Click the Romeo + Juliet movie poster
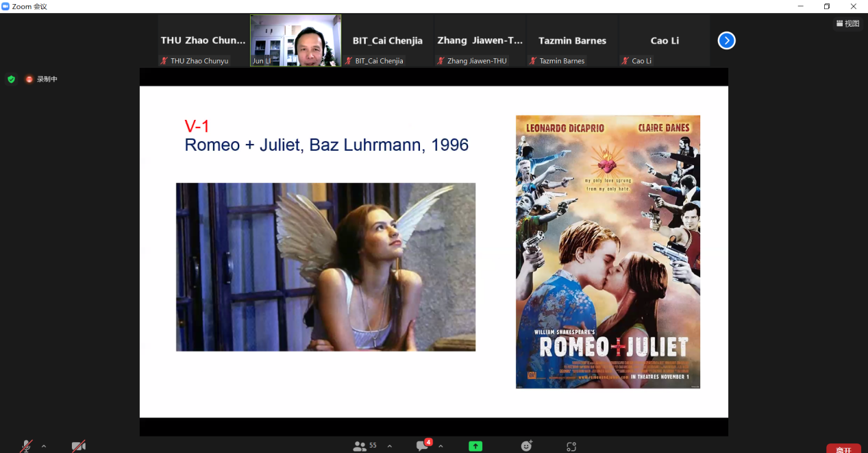Viewport: 868px width, 453px height. 608,252
